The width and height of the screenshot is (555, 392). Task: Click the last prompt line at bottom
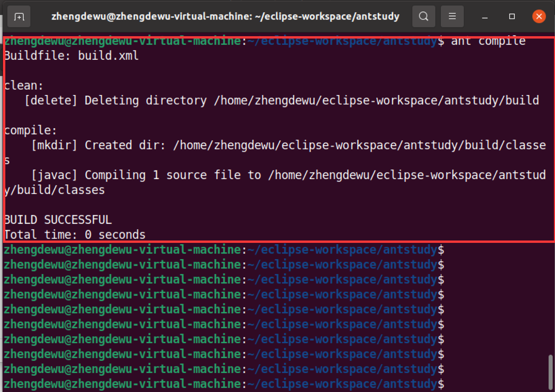pyautogui.click(x=224, y=384)
